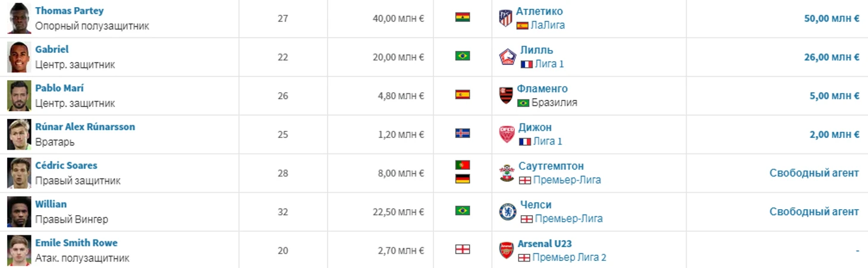Screen dimensions: 868x268
Task: Open the ЛаЛига league link
Action: pyautogui.click(x=548, y=26)
